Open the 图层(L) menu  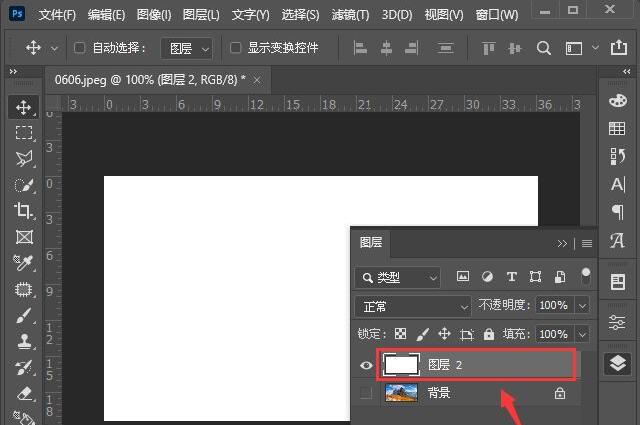pos(201,15)
